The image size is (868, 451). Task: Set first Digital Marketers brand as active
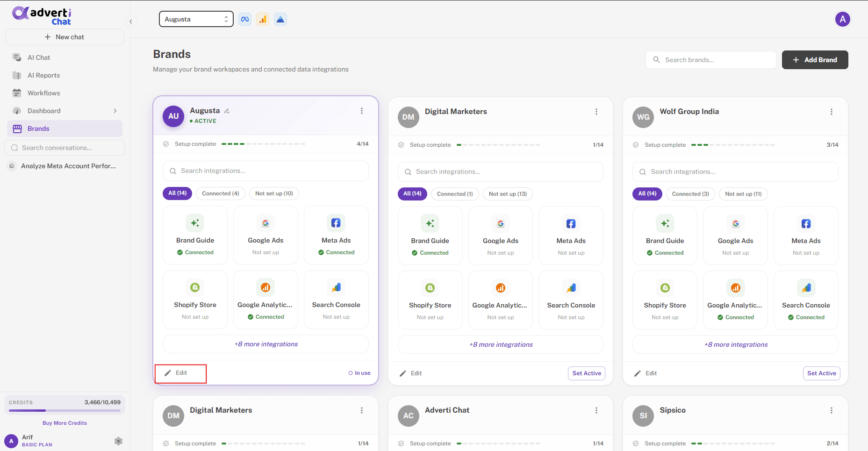tap(587, 373)
